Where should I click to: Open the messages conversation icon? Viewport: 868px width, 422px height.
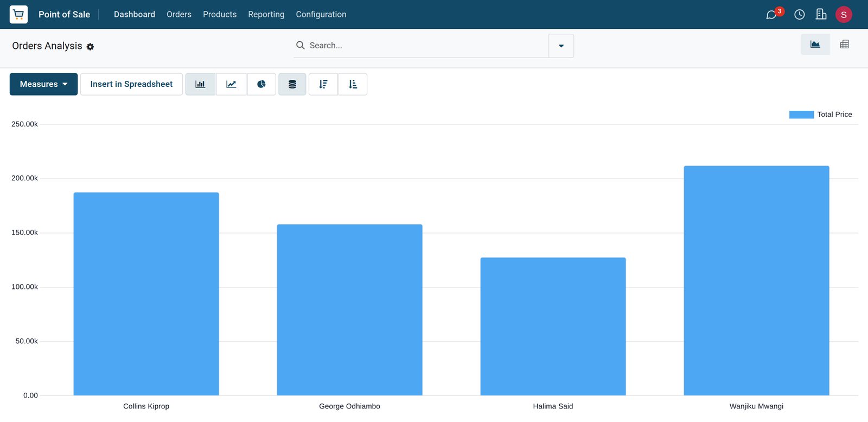771,15
